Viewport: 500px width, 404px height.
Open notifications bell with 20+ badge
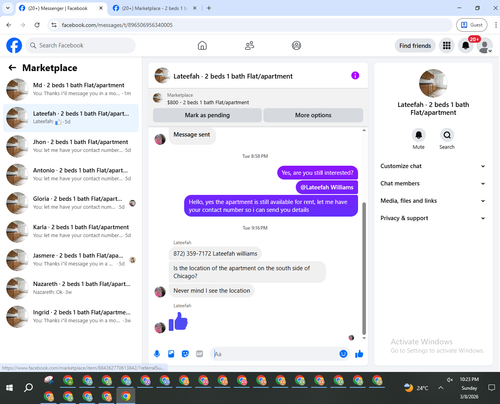(x=466, y=46)
